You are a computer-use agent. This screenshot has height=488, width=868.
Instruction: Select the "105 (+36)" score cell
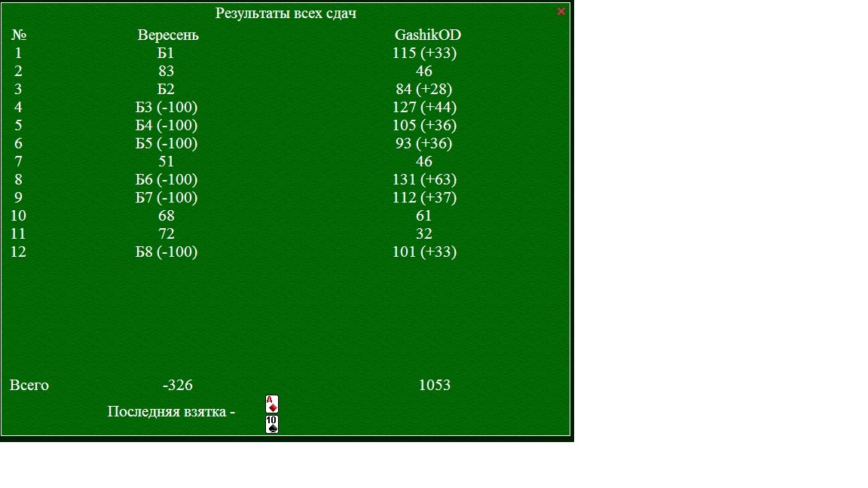coord(425,126)
